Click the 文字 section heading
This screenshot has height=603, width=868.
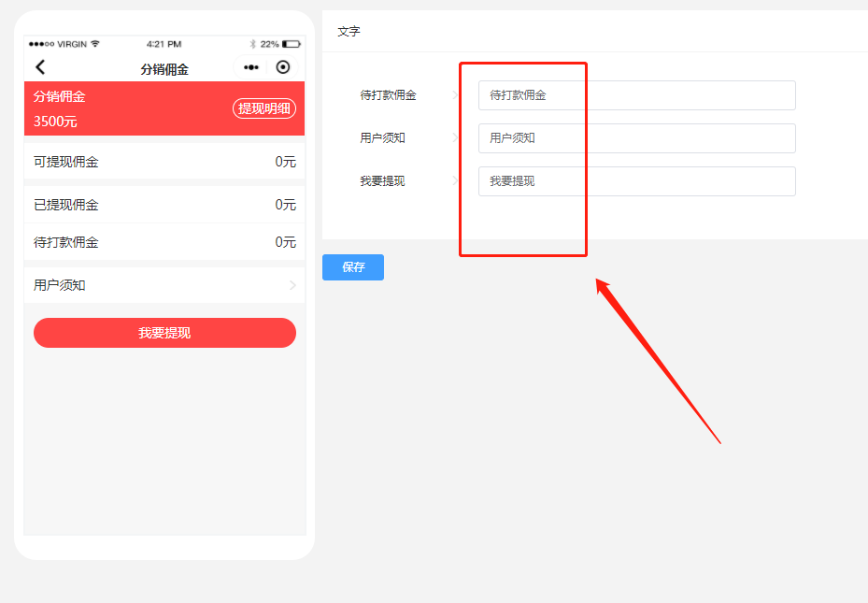(x=349, y=32)
